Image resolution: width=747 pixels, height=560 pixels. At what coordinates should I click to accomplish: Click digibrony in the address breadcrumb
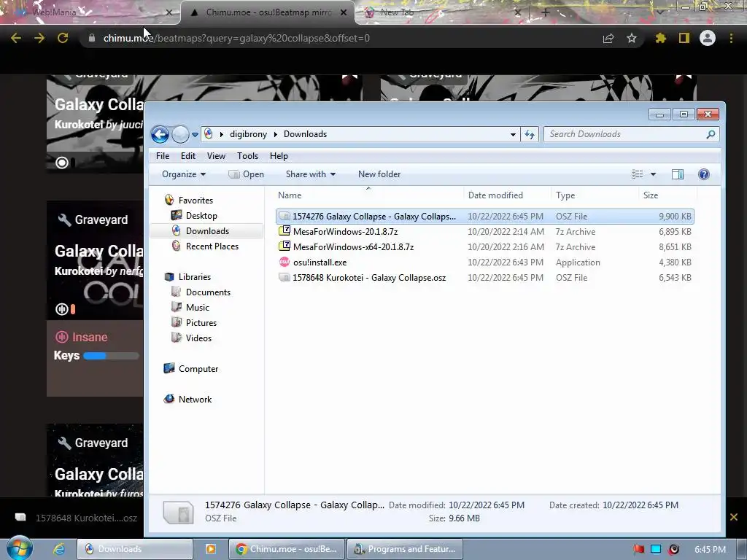248,134
